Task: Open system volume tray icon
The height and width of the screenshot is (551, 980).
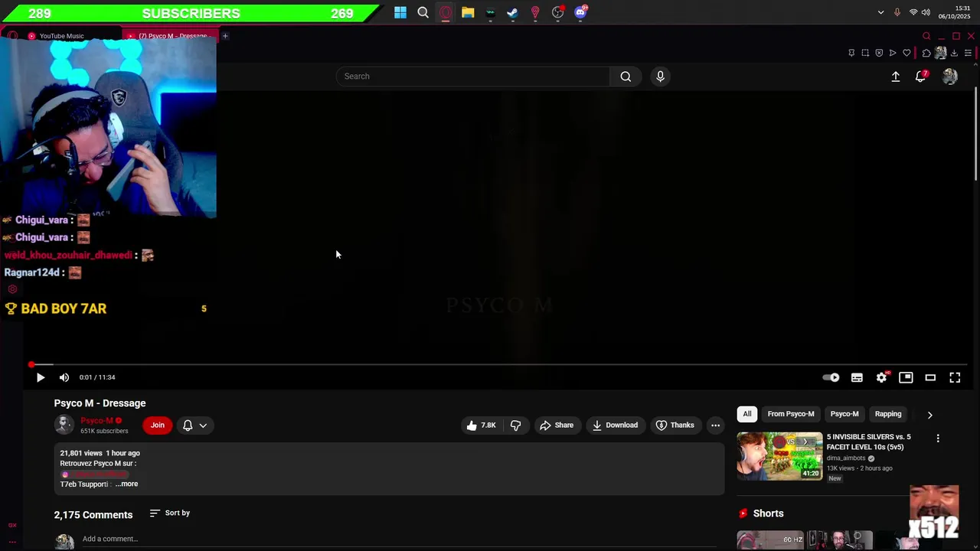Action: [926, 12]
